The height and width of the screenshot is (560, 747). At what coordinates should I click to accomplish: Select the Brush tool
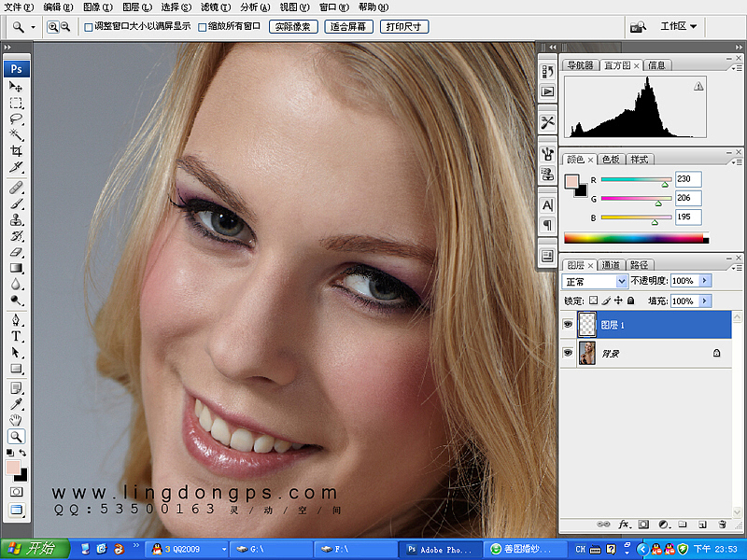coord(16,203)
